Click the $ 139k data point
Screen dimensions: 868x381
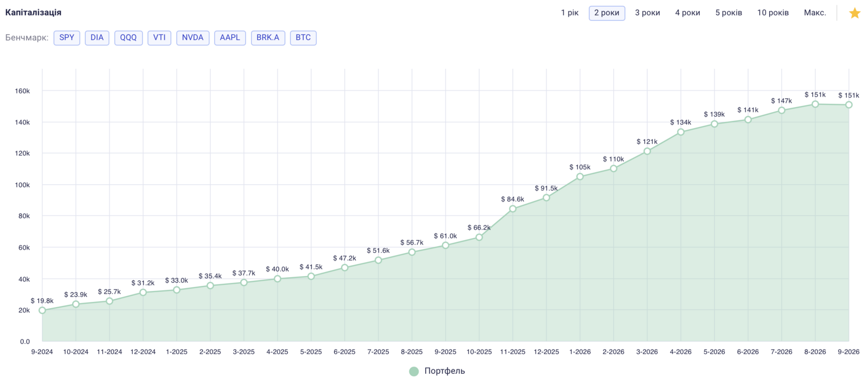714,124
